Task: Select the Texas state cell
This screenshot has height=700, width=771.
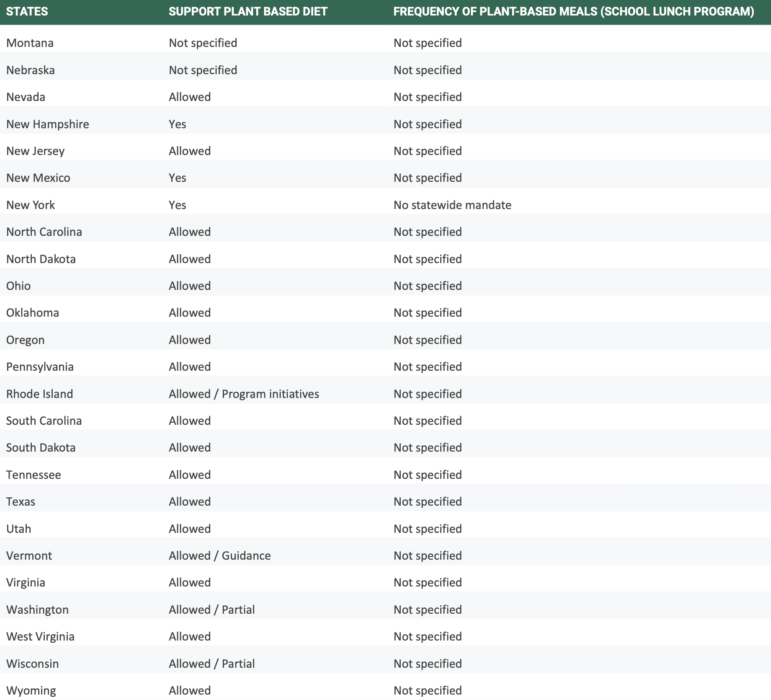Action: [21, 502]
